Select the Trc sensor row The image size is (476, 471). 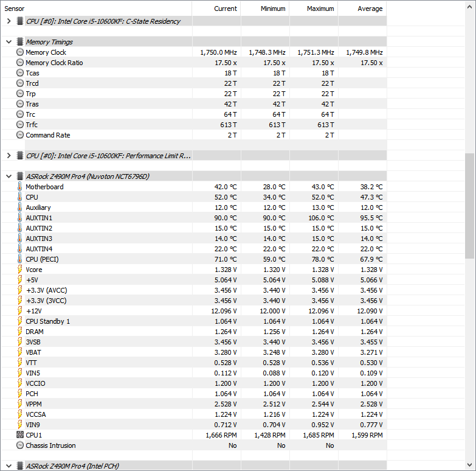pos(193,114)
